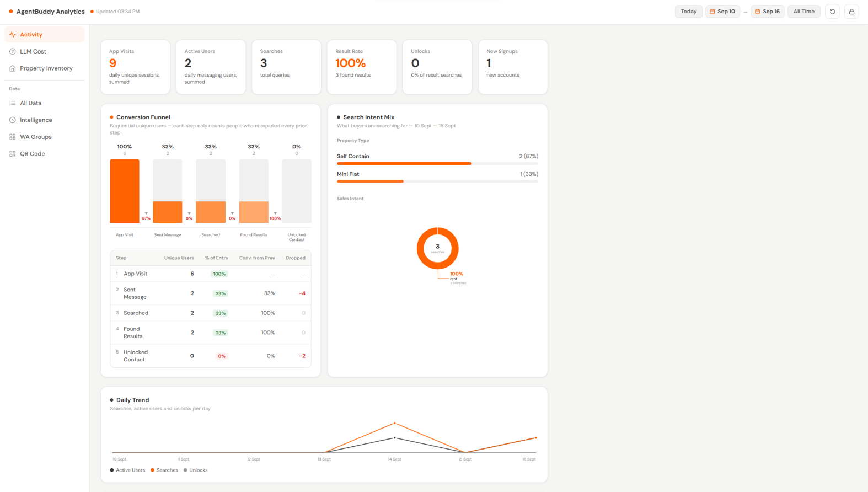This screenshot has height=492, width=868.
Task: Toggle the Searches legend entry
Action: (164, 470)
